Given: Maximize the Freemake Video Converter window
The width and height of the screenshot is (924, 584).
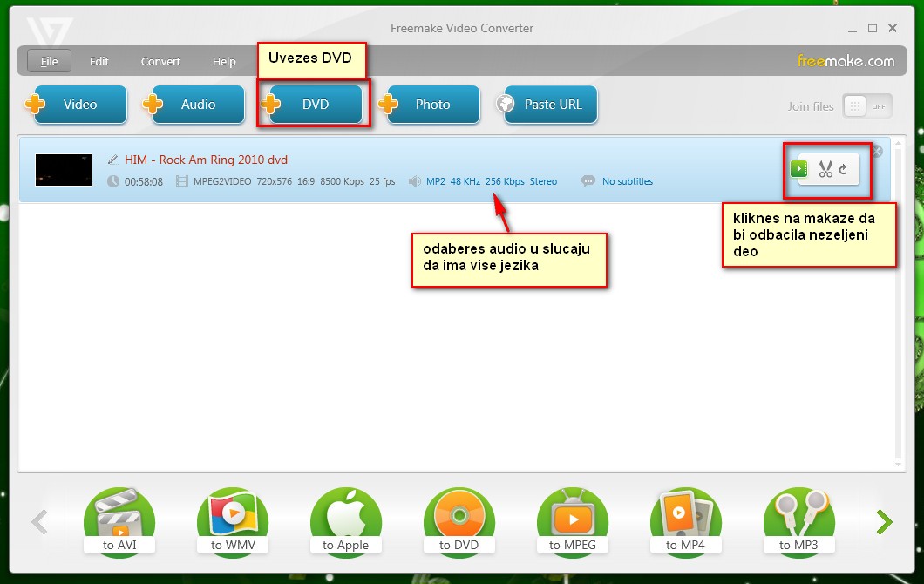Looking at the screenshot, I should (873, 28).
